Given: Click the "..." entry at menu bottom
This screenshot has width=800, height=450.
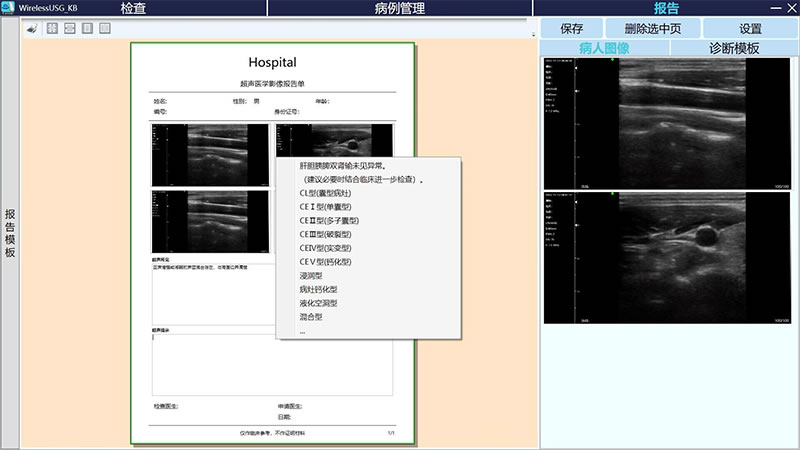Looking at the screenshot, I should [303, 330].
